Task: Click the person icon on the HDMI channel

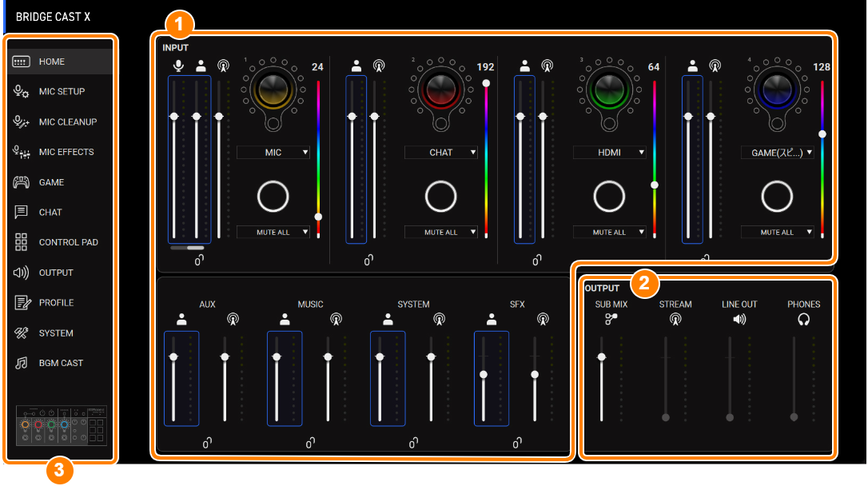Action: point(525,66)
